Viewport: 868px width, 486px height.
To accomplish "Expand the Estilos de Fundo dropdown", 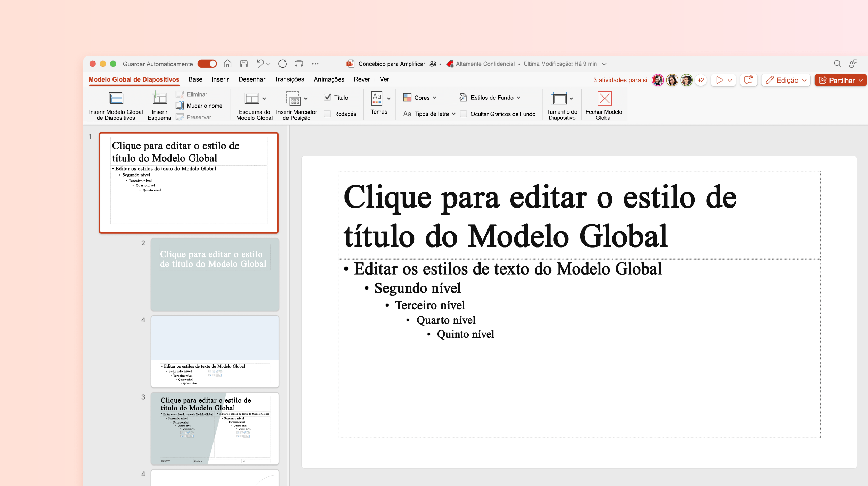I will click(x=519, y=98).
